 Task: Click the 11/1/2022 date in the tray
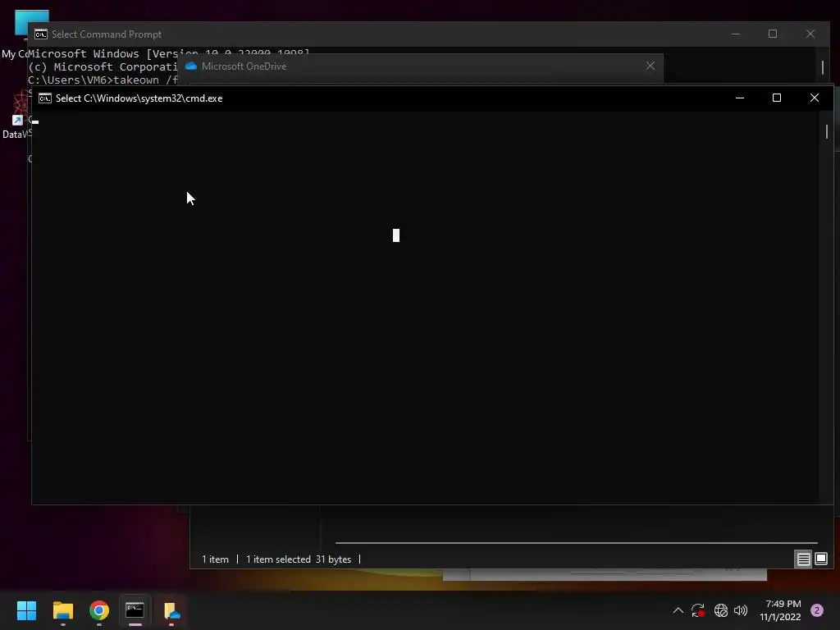tap(780, 617)
